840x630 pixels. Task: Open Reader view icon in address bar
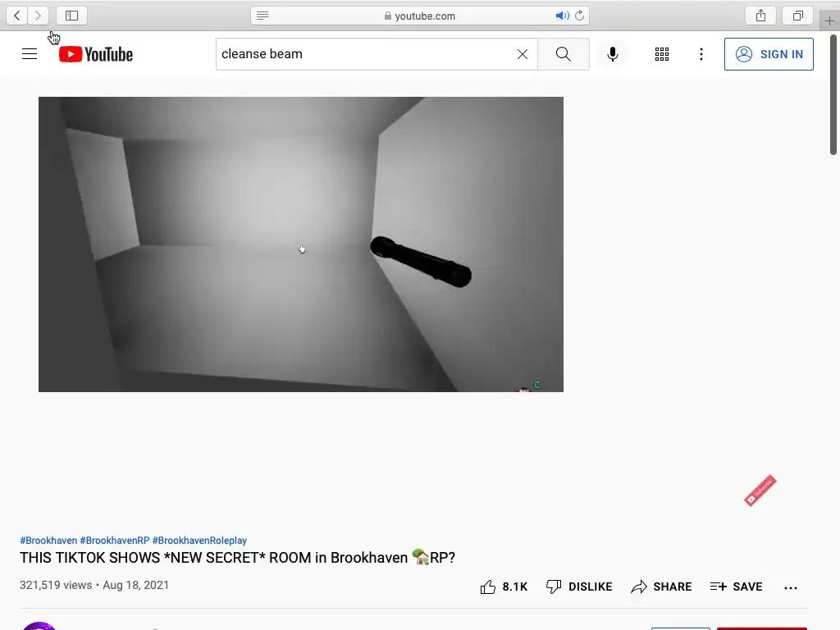(262, 16)
